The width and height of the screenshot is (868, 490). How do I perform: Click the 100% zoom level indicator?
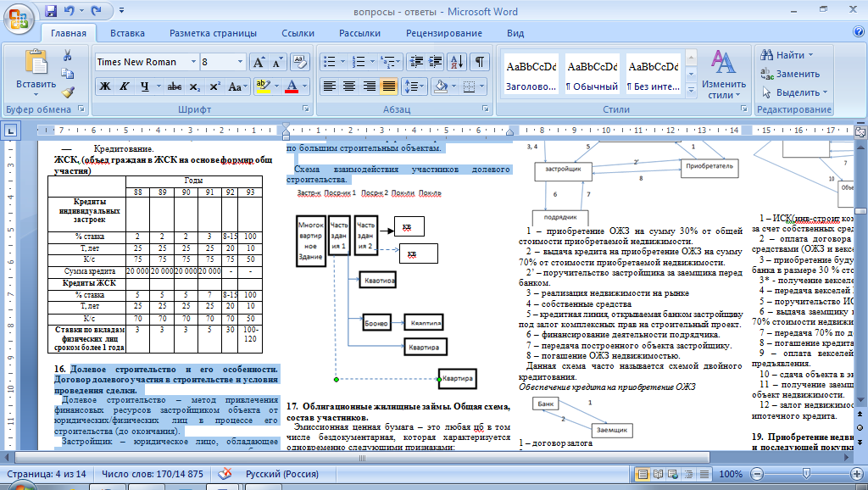tap(730, 474)
